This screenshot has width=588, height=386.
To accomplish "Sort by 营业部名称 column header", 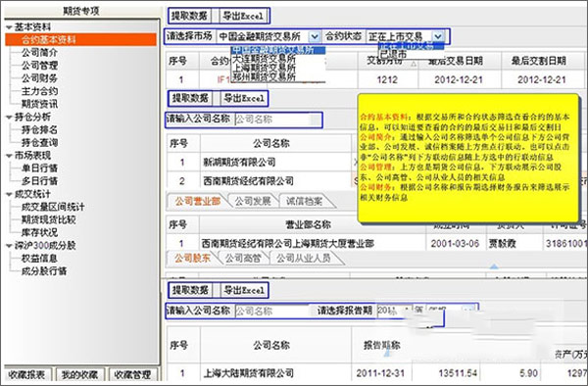I will (309, 225).
